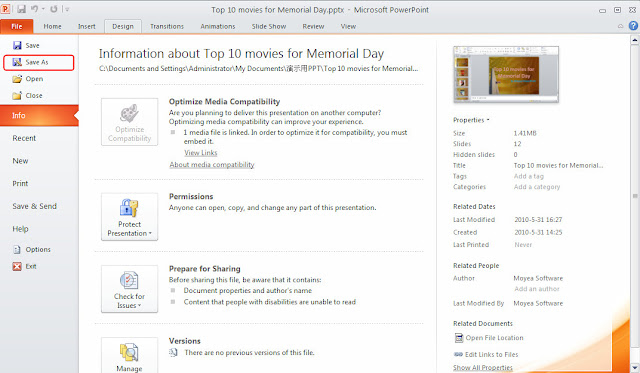
Task: Switch to the Review ribbon tab
Action: (x=313, y=26)
